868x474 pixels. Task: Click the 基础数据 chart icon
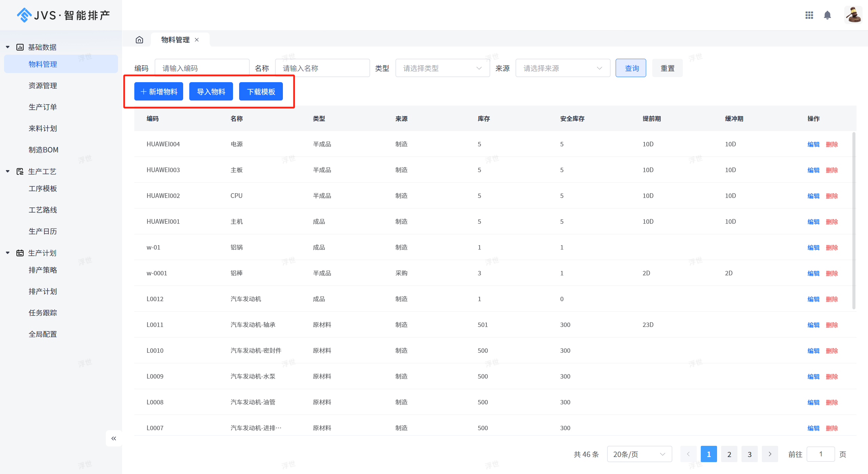pos(20,47)
